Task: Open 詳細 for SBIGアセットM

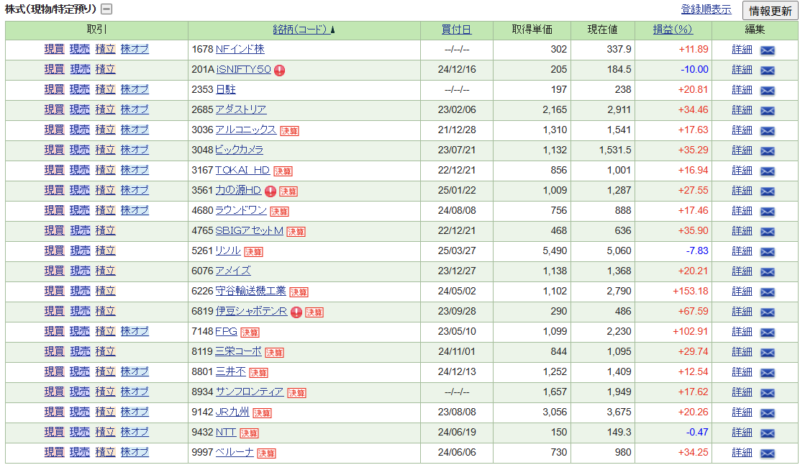Action: coord(742,231)
